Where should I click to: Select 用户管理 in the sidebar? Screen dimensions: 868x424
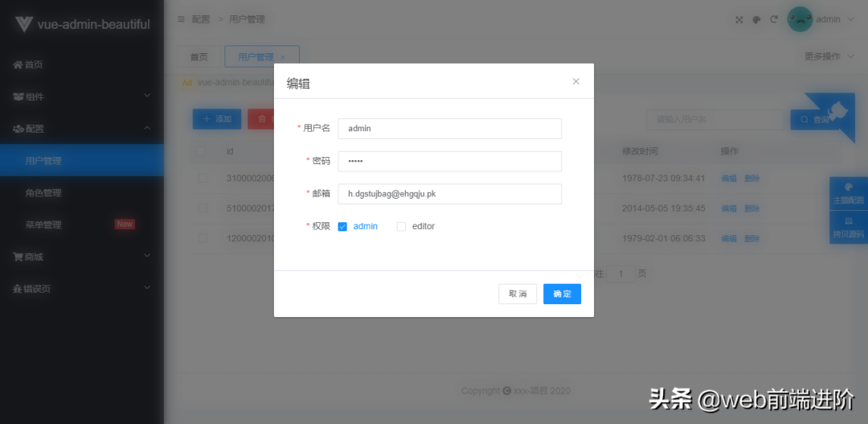pyautogui.click(x=82, y=161)
